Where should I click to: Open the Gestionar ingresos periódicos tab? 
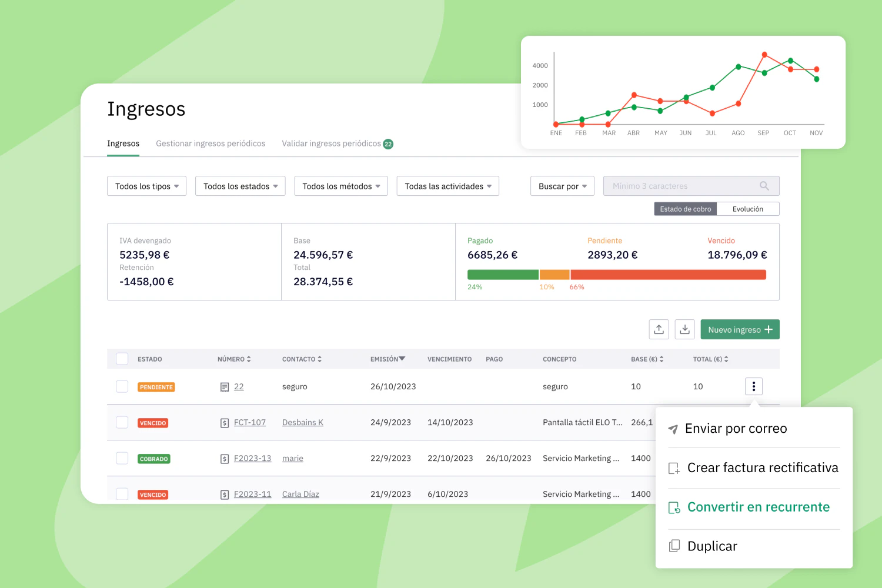pyautogui.click(x=211, y=143)
